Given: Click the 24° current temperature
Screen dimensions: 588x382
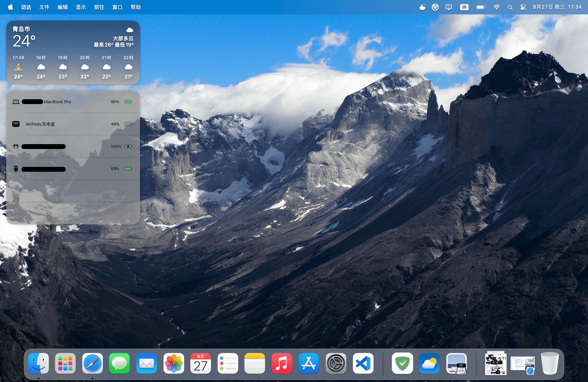Looking at the screenshot, I should click(24, 41).
